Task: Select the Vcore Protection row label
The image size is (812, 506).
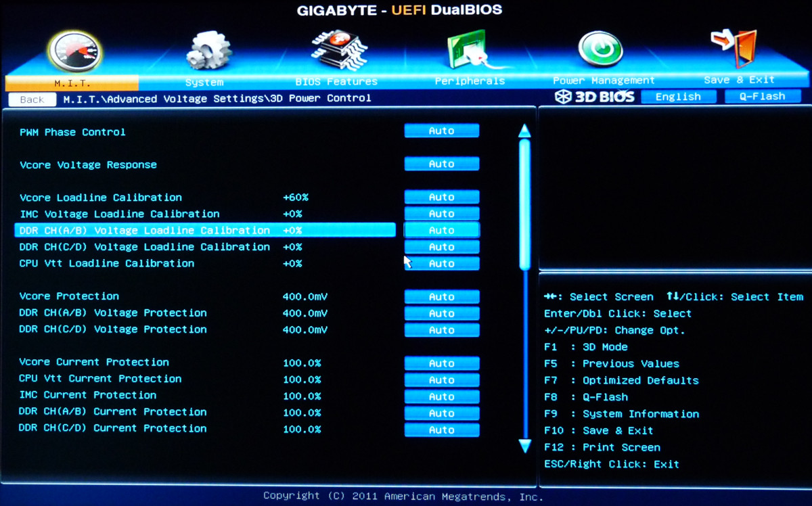Action: (x=69, y=296)
